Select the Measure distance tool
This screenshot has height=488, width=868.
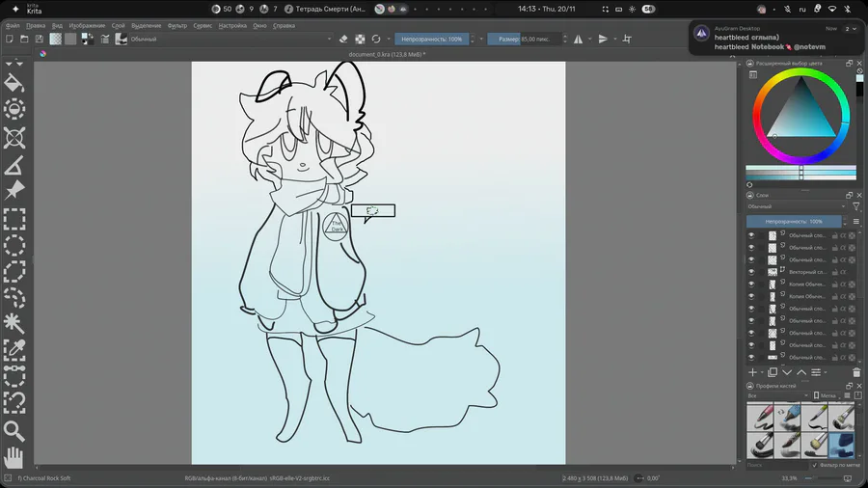click(x=14, y=166)
